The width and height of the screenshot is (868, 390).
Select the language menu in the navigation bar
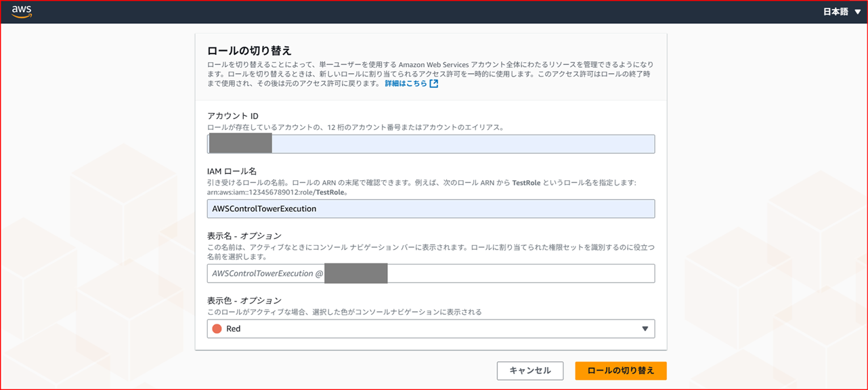(841, 11)
